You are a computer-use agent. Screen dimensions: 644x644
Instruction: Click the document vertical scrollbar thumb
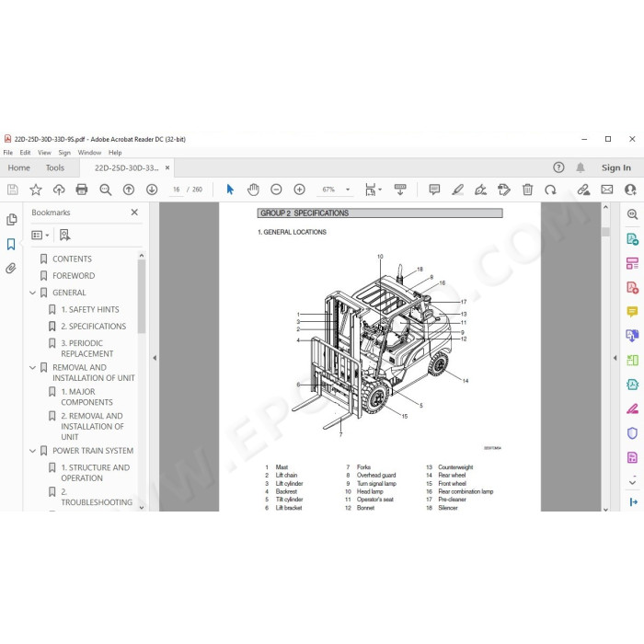coord(605,232)
